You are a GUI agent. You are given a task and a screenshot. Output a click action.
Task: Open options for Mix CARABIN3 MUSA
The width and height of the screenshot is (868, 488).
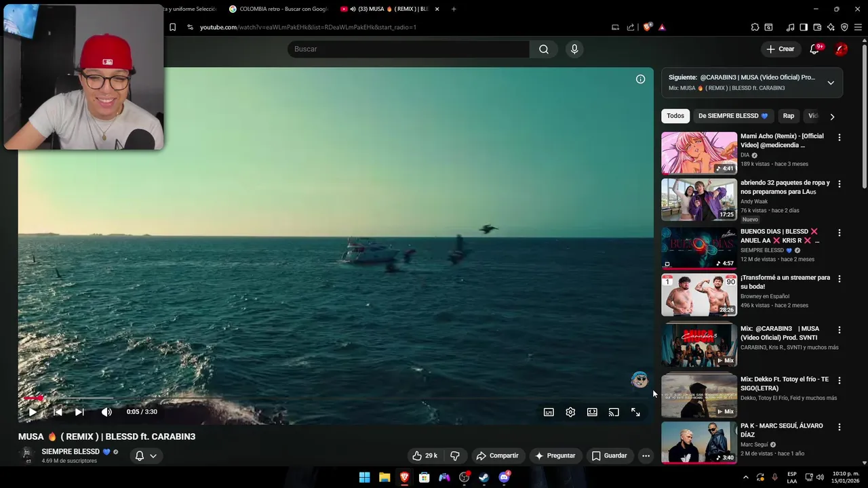[x=840, y=330]
